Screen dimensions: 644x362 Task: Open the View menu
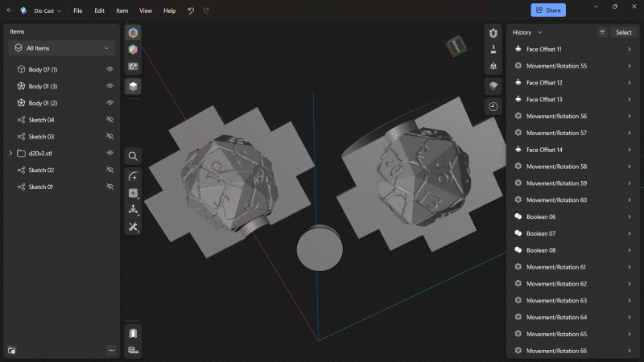click(x=145, y=10)
